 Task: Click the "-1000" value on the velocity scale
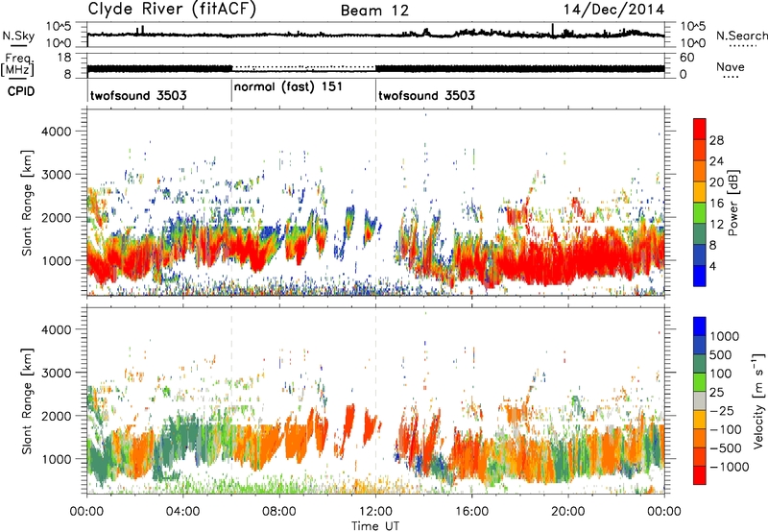click(729, 467)
